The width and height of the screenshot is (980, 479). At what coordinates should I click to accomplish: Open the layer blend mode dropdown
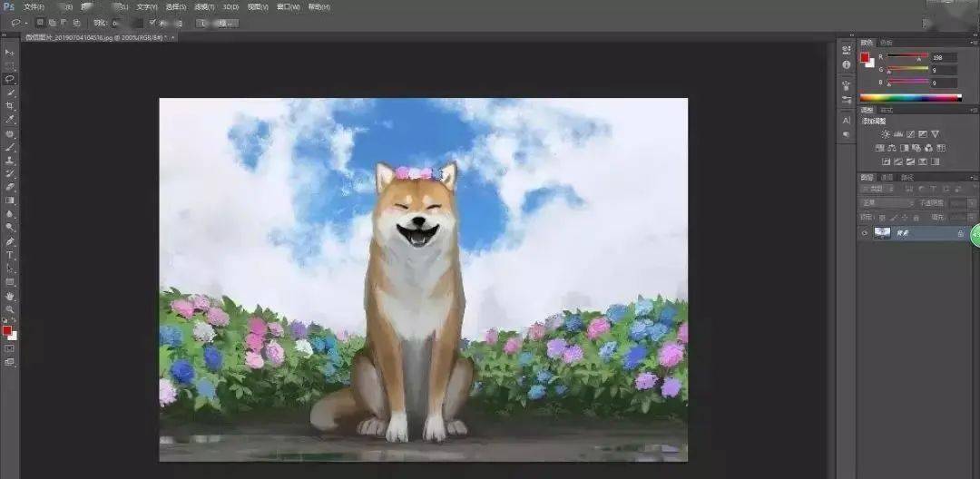click(x=887, y=203)
